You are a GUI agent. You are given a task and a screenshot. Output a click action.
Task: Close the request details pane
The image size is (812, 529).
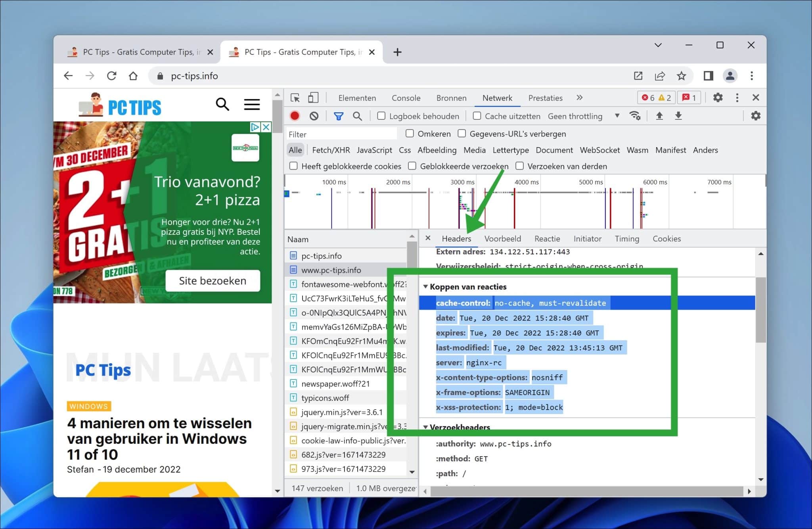click(x=428, y=238)
